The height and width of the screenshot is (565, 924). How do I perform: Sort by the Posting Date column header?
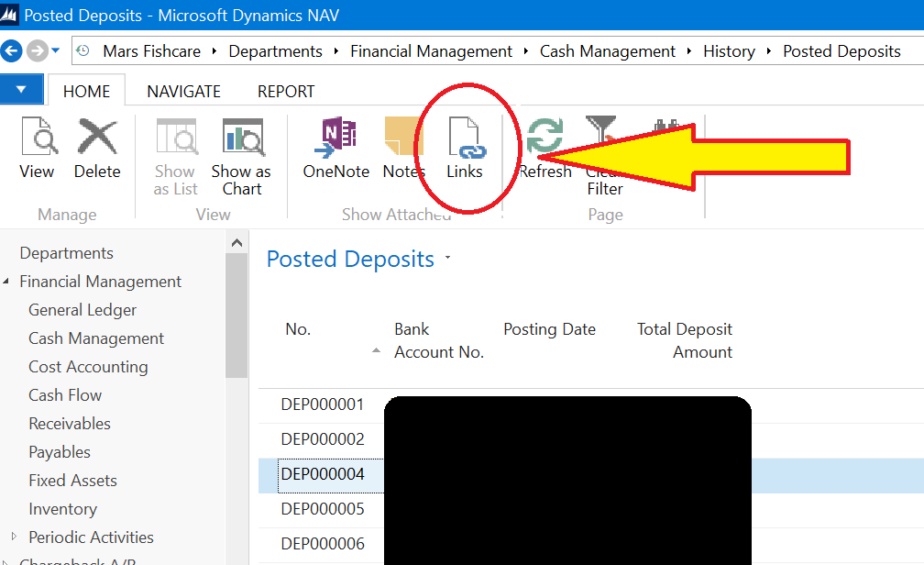coord(549,329)
